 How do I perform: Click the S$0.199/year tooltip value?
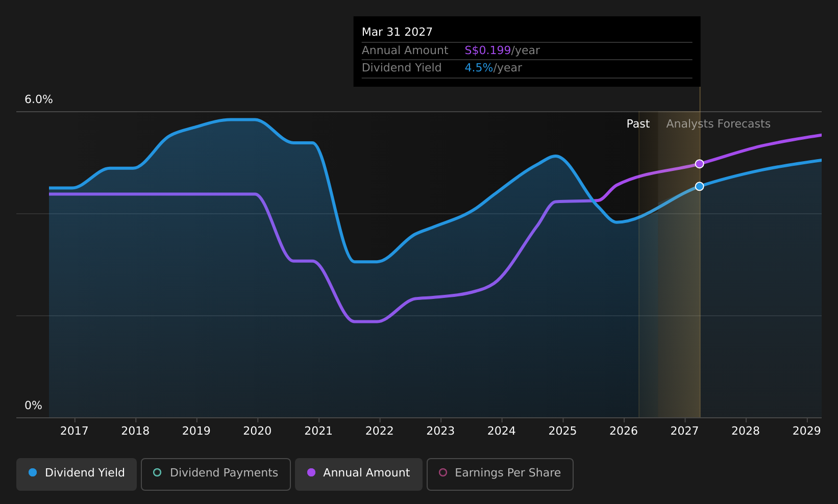(502, 51)
